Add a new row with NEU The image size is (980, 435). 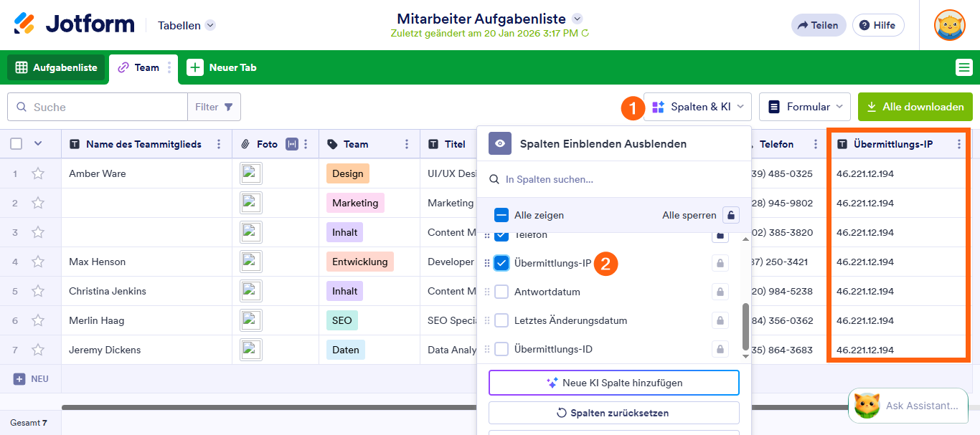click(31, 378)
